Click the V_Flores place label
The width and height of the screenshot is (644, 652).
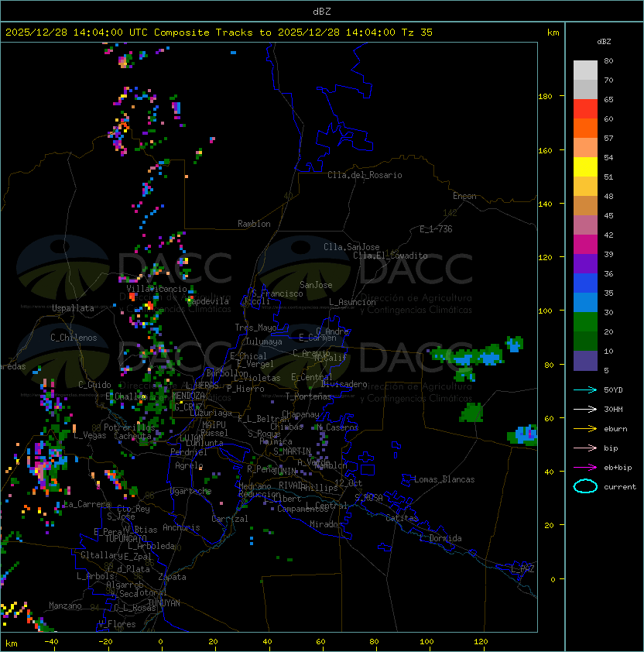(x=117, y=623)
